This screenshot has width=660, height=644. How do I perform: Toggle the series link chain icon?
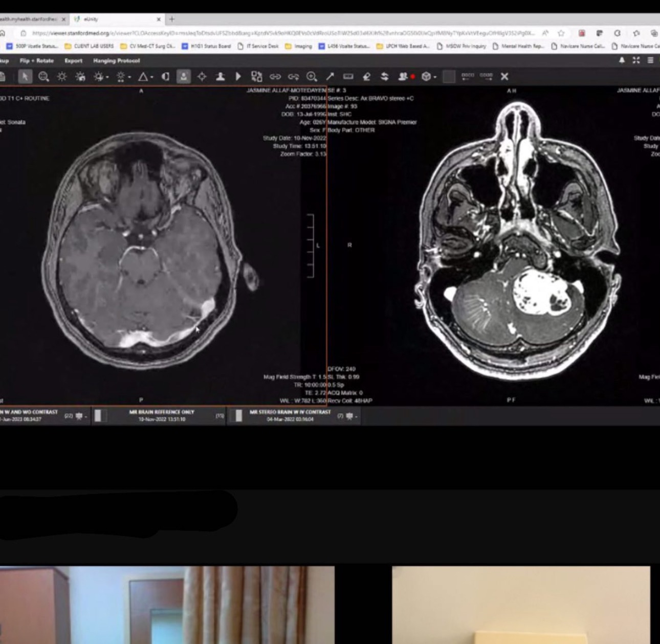275,77
